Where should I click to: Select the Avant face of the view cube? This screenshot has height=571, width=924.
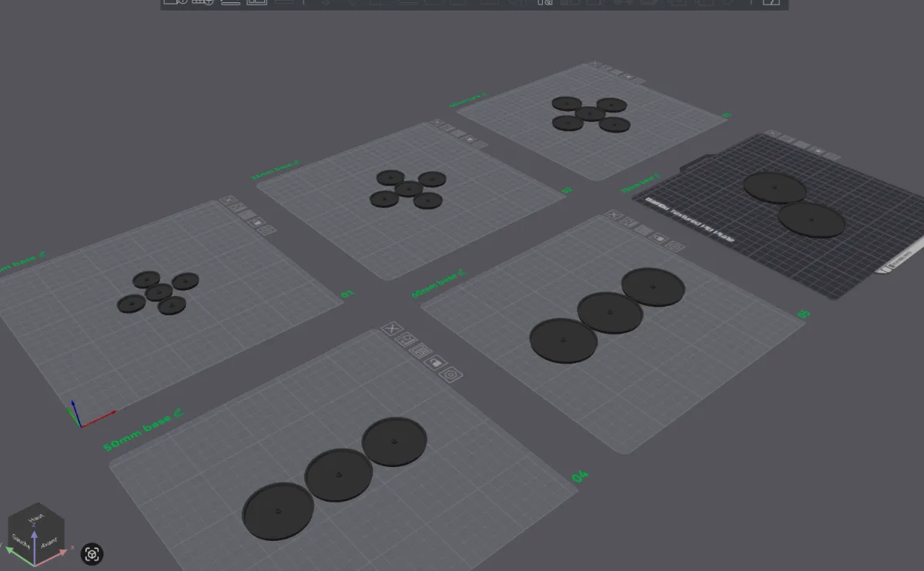point(49,542)
